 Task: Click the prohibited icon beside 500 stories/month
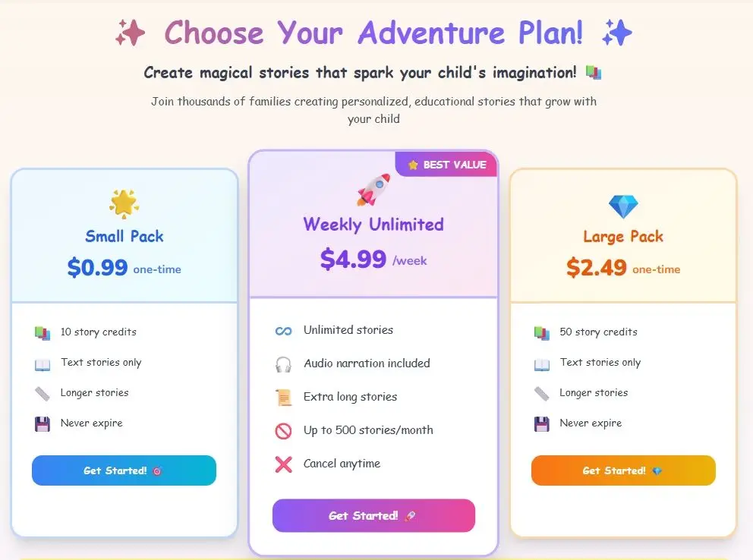(283, 431)
